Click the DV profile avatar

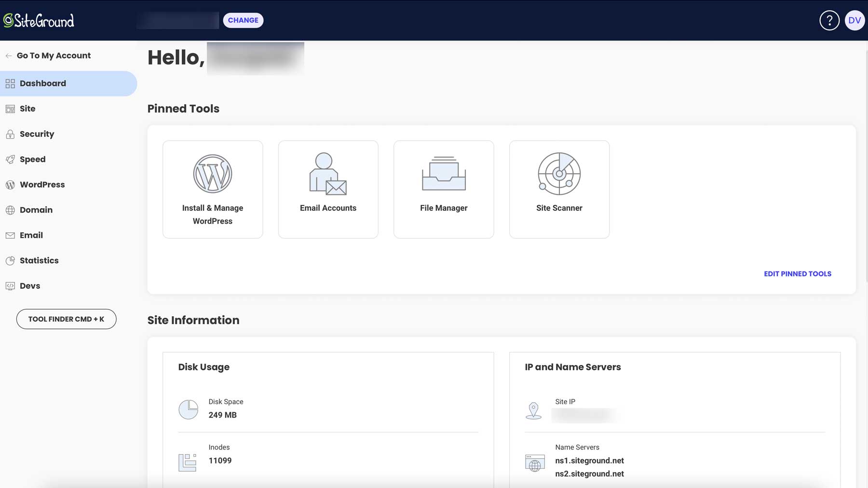click(x=854, y=20)
